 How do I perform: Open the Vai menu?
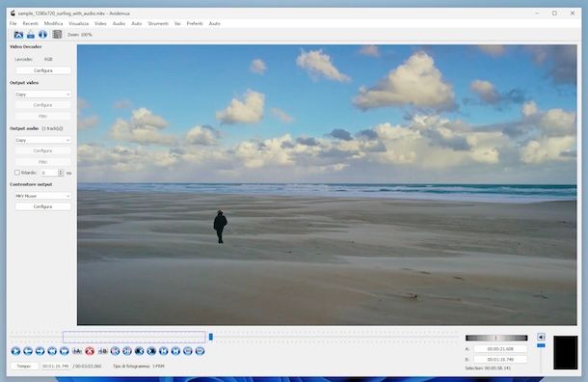177,23
